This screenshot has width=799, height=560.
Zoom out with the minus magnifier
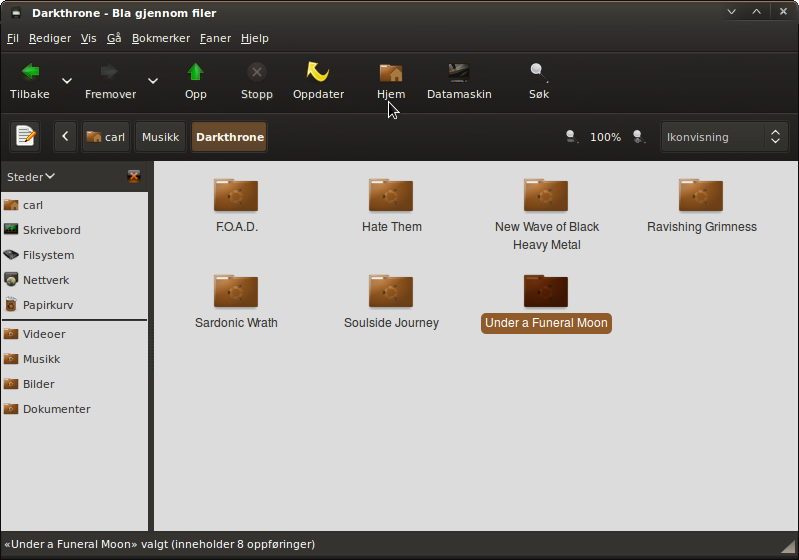[572, 137]
